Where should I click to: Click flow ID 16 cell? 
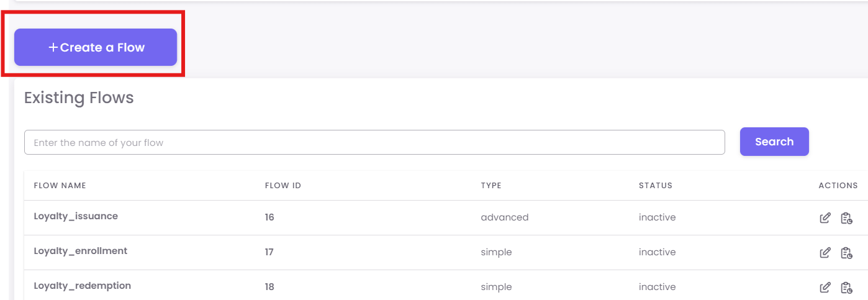(x=269, y=217)
